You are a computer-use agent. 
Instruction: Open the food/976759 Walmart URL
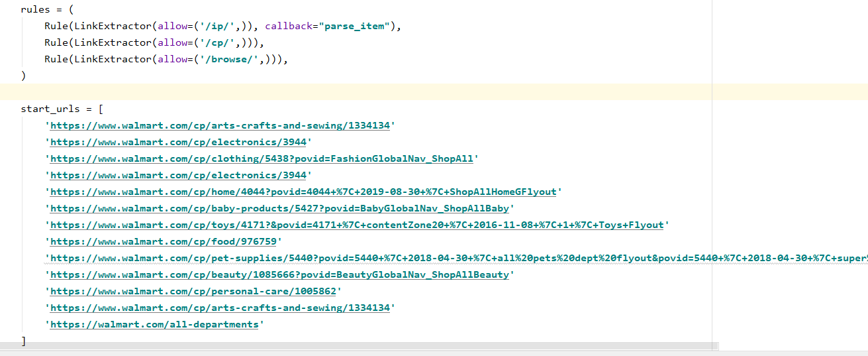coord(164,241)
